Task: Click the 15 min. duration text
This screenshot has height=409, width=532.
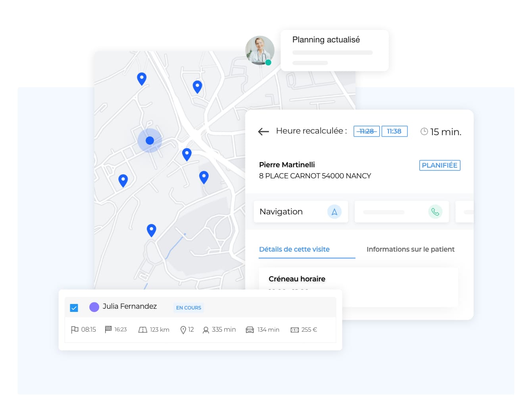Action: (446, 132)
